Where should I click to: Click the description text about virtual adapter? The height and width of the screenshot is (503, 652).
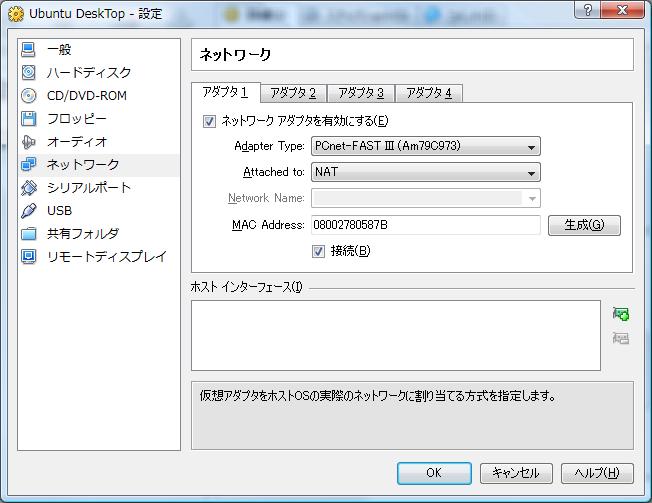tap(378, 395)
